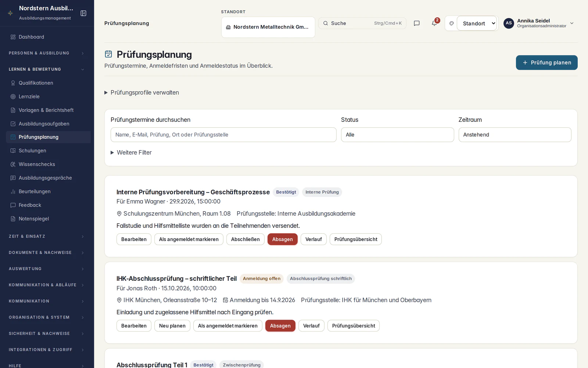Viewport: 588px width, 368px height.
Task: Expand Weitere Filter disclosure
Action: point(131,152)
